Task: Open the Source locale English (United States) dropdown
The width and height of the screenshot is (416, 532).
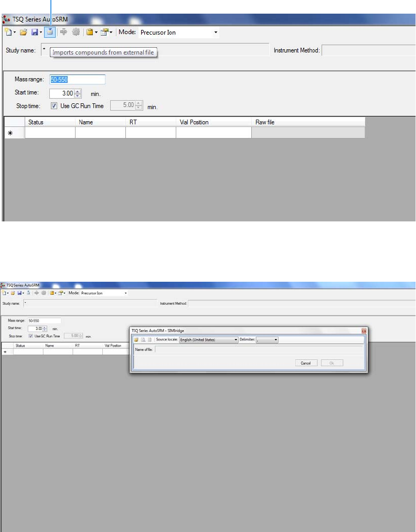Action: (209, 339)
